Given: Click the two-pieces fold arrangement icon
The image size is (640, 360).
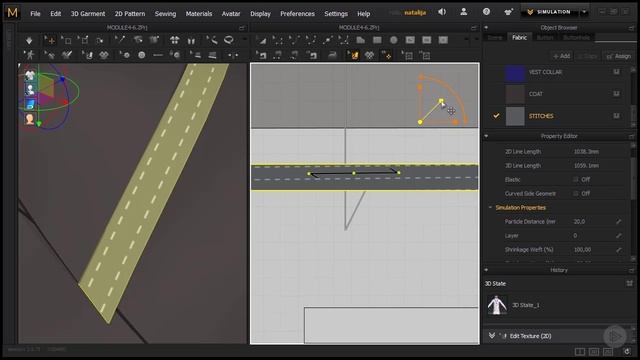Looking at the screenshot, I should pyautogui.click(x=191, y=40).
